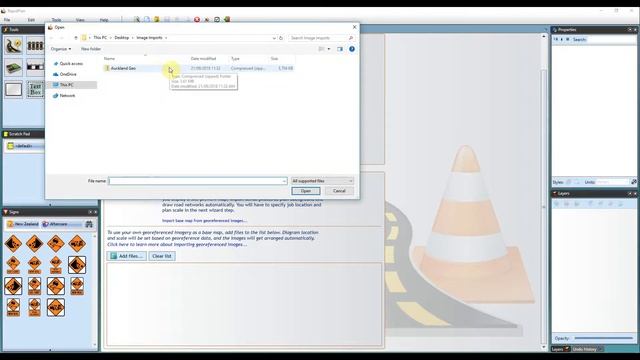Click the change your view icon

point(322,49)
